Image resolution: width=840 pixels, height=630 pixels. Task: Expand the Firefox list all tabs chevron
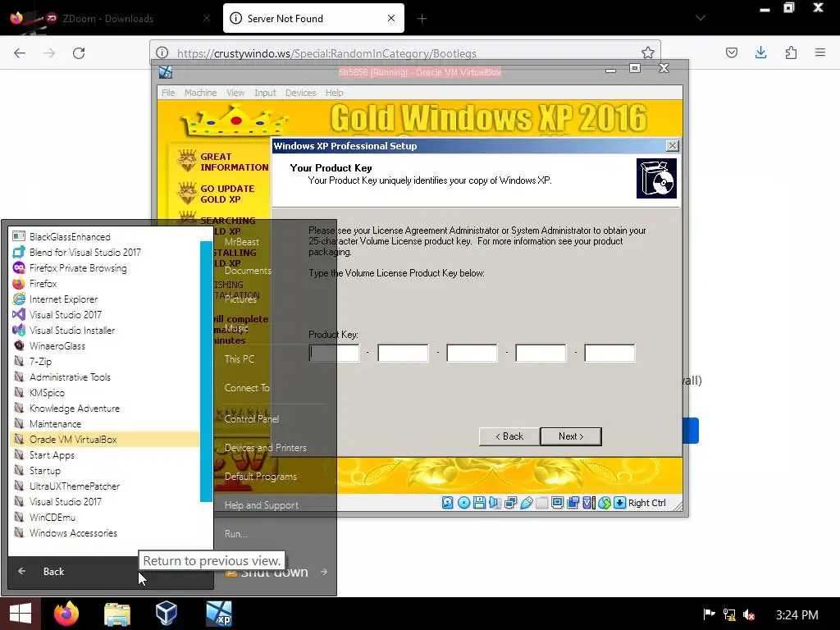click(x=700, y=18)
